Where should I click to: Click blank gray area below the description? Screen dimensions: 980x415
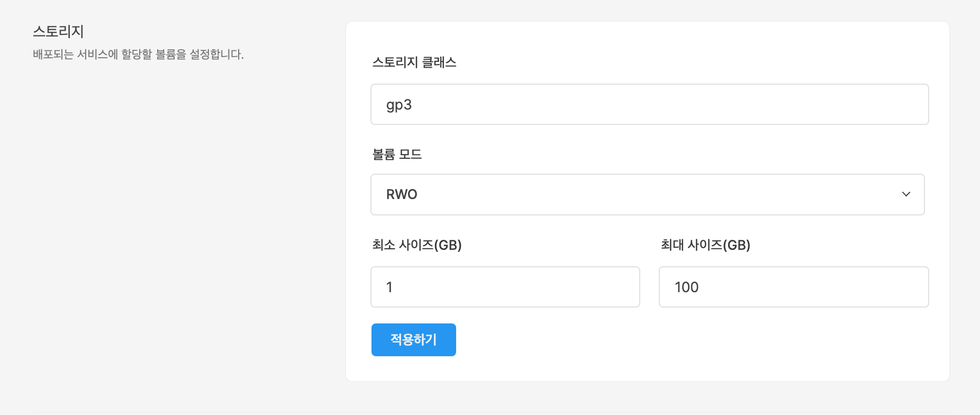159,212
